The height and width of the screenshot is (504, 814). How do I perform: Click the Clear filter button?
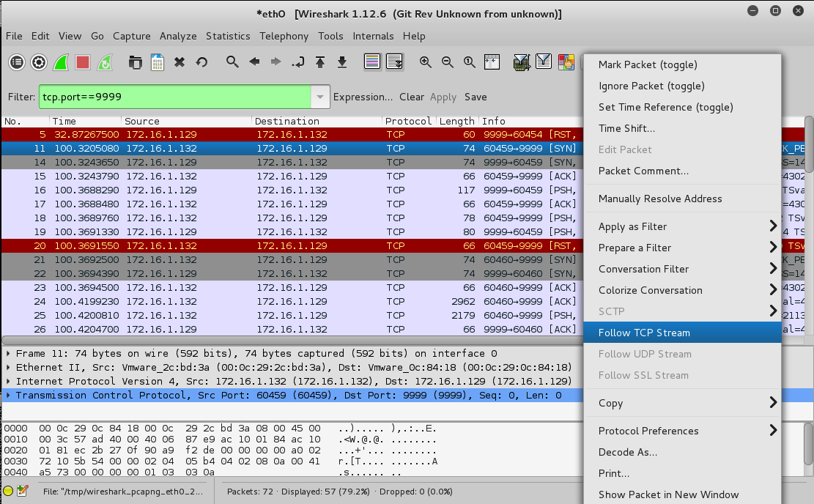pyautogui.click(x=412, y=97)
